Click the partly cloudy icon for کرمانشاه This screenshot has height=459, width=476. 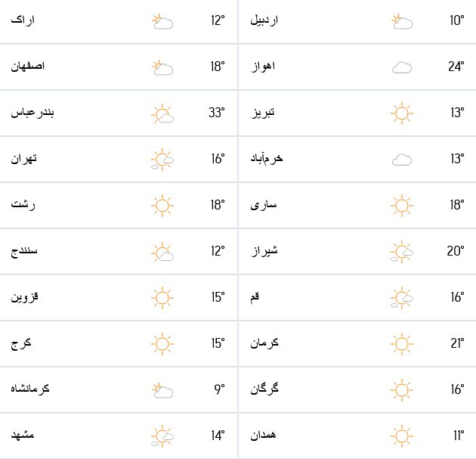[162, 390]
